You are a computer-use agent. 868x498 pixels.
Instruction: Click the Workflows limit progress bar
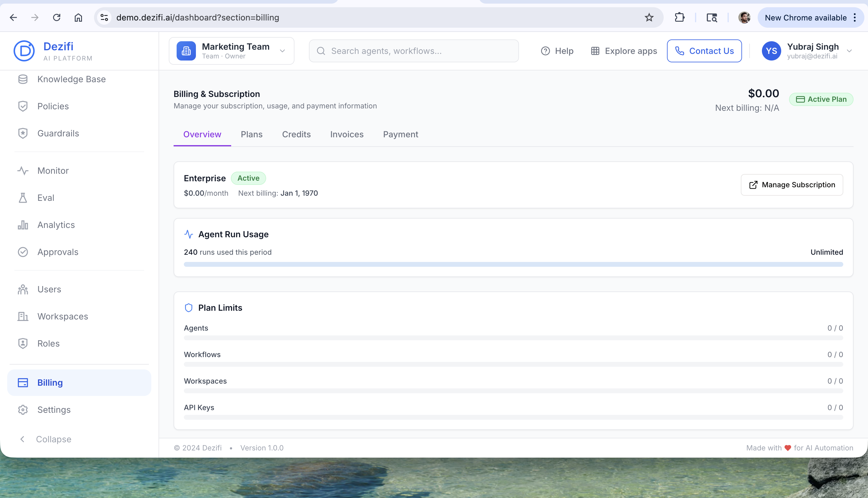[x=513, y=364]
